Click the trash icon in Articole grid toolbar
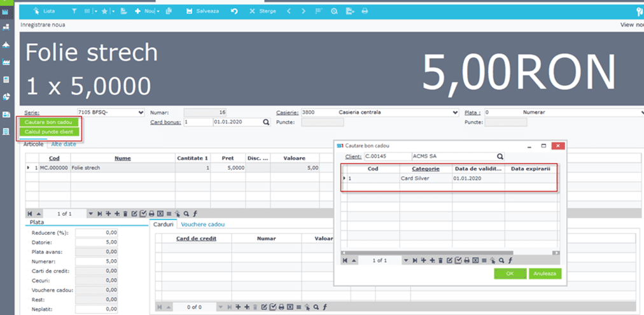Screen dimensions: 644x315 (x=125, y=214)
